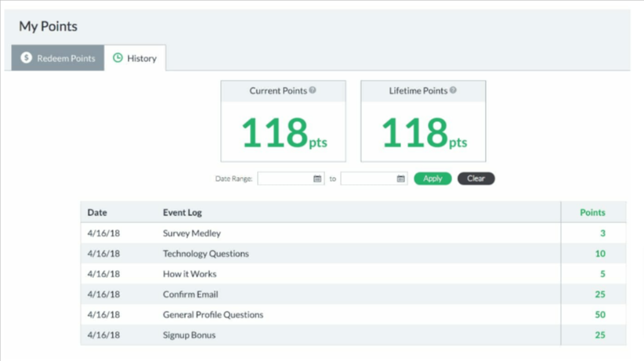
Task: Click the 25 points value for Signup Bonus
Action: [x=600, y=335]
